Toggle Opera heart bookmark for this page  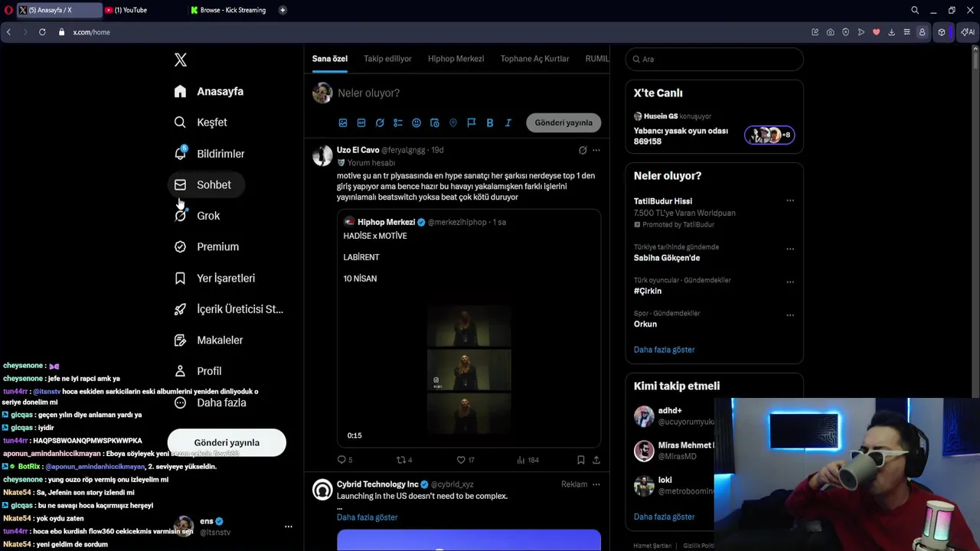click(x=876, y=32)
